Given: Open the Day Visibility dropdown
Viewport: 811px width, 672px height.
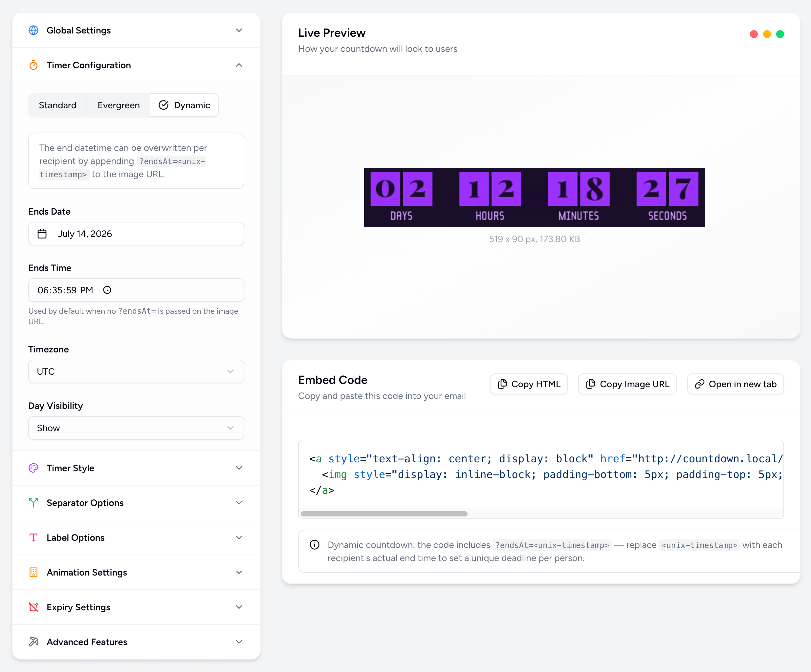Looking at the screenshot, I should (136, 428).
